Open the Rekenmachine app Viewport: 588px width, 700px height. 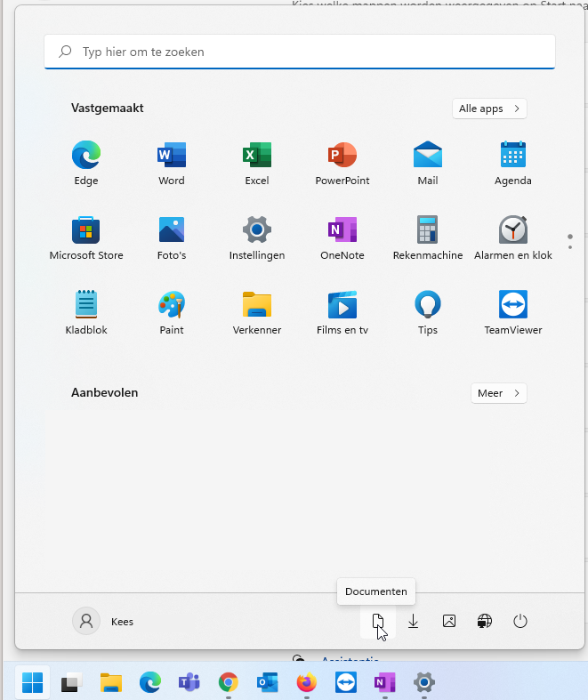[x=428, y=238]
